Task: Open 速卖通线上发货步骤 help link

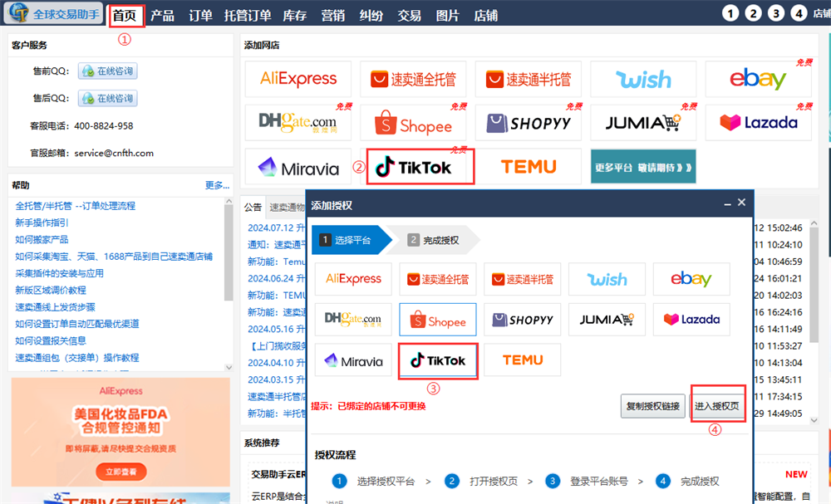Action: [x=55, y=307]
